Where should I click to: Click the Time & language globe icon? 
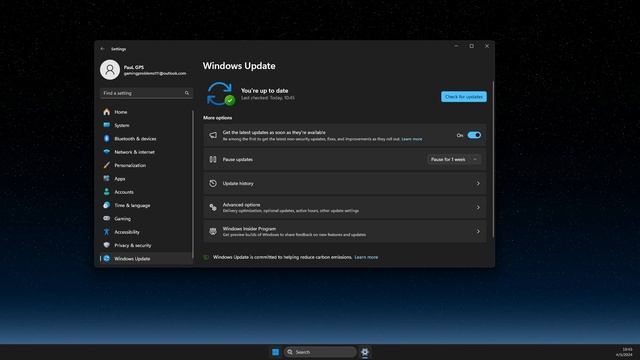107,205
